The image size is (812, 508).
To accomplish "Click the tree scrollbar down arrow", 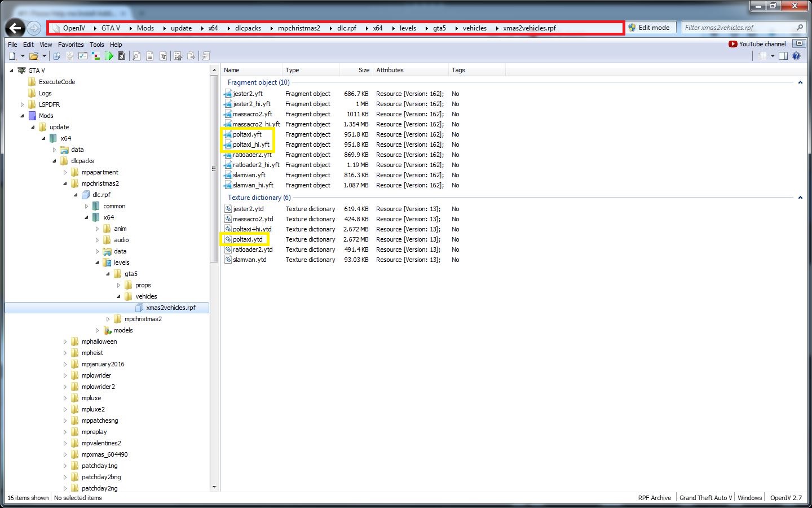I will click(x=214, y=487).
